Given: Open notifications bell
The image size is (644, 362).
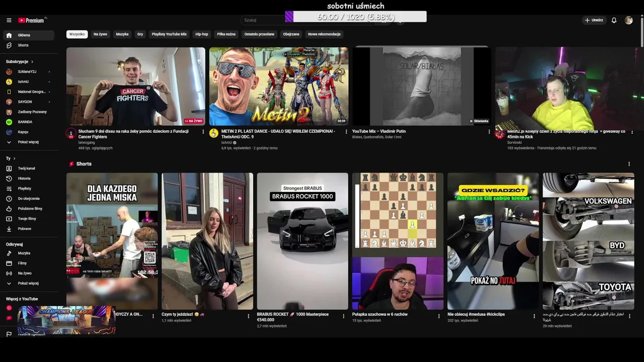Looking at the screenshot, I should click(614, 20).
